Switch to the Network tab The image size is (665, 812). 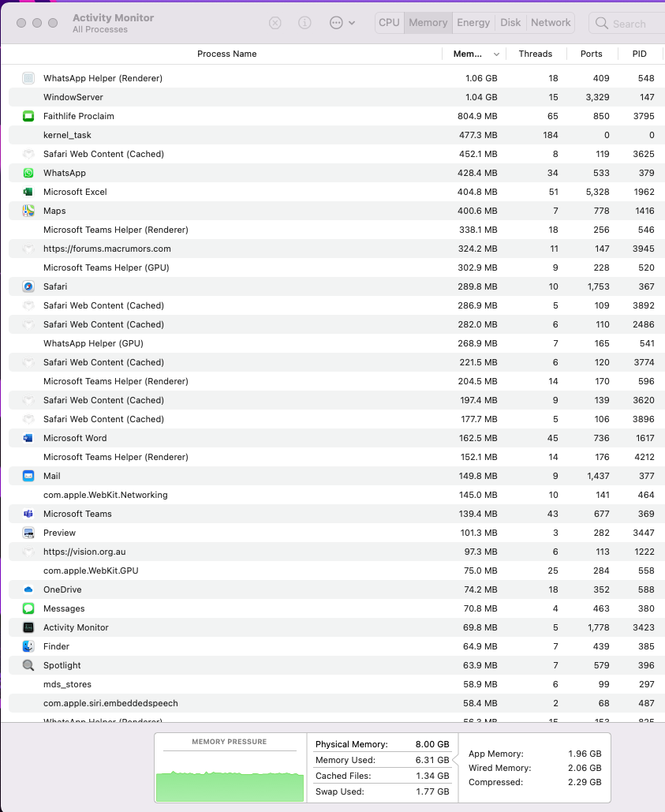(551, 23)
